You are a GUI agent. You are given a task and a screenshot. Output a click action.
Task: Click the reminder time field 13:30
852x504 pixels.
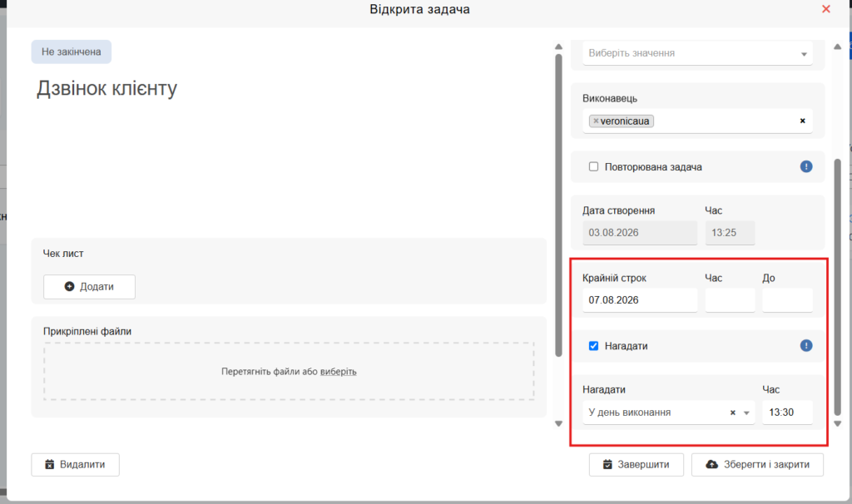click(x=787, y=413)
